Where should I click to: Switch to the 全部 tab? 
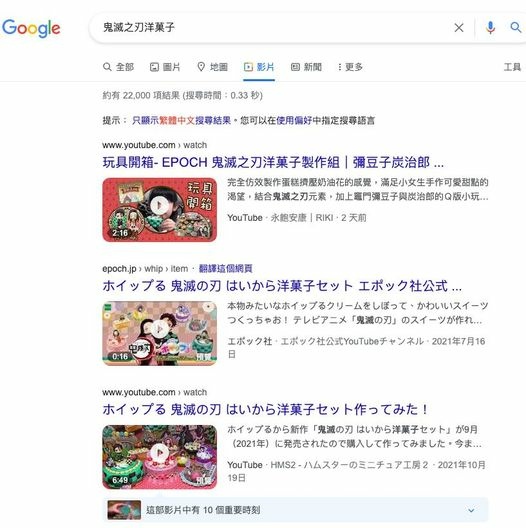[x=118, y=67]
